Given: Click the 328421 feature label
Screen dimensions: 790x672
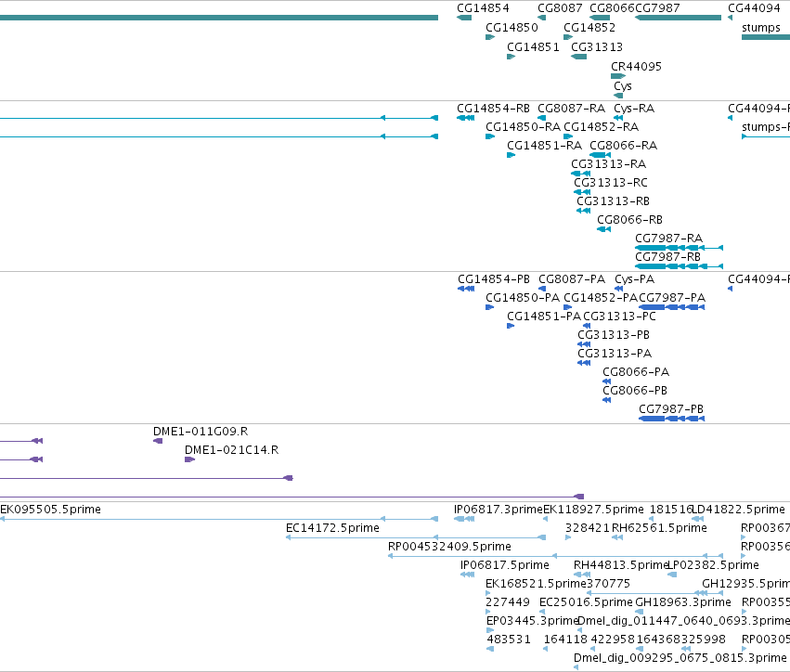Looking at the screenshot, I should point(588,528).
